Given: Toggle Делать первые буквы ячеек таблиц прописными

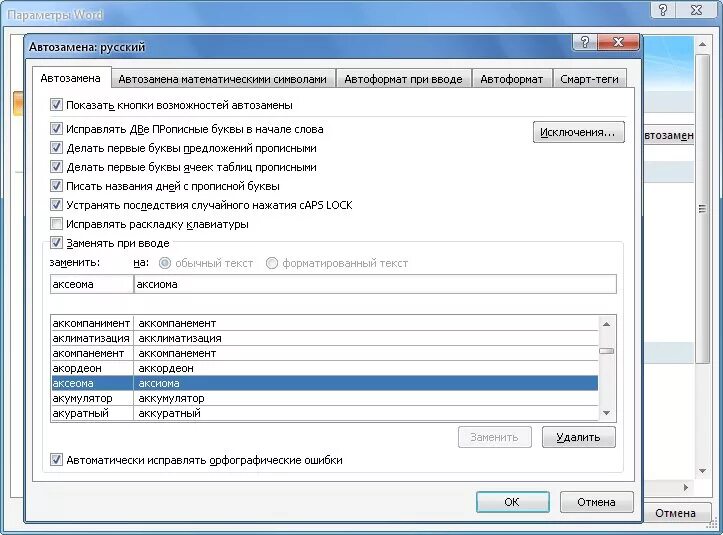Looking at the screenshot, I should click(x=56, y=166).
